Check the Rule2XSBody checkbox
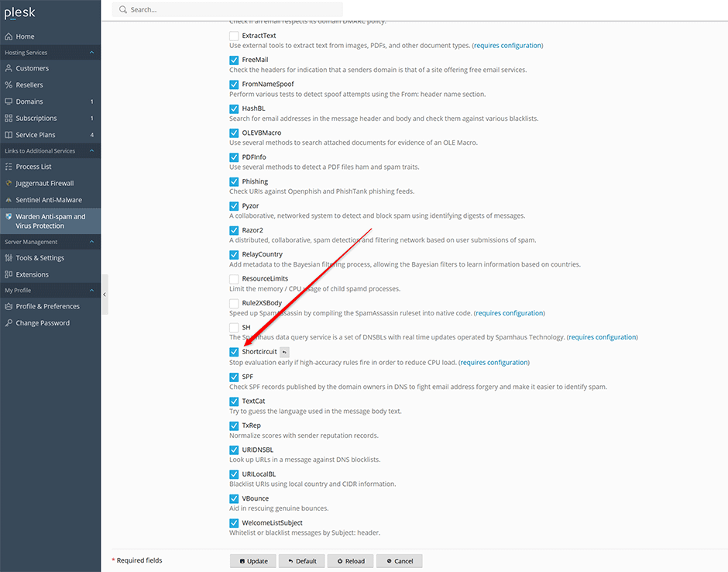 pos(234,303)
